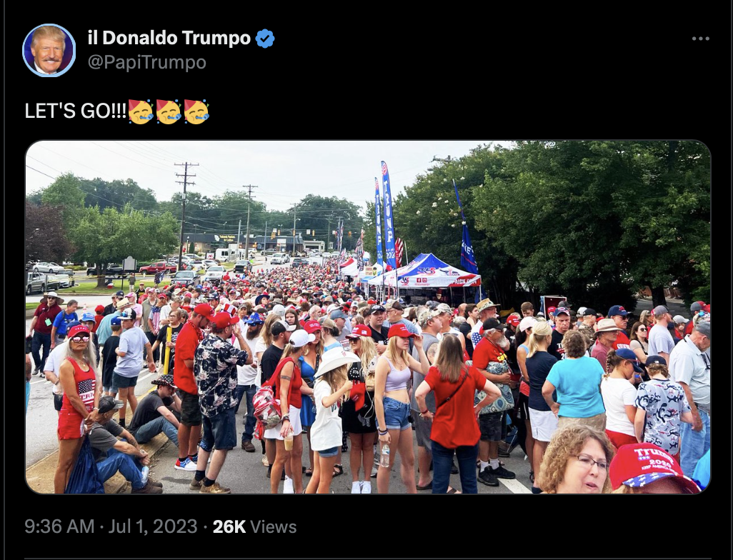733x560 pixels.
Task: Click the middle party-face emoji
Action: click(x=169, y=111)
